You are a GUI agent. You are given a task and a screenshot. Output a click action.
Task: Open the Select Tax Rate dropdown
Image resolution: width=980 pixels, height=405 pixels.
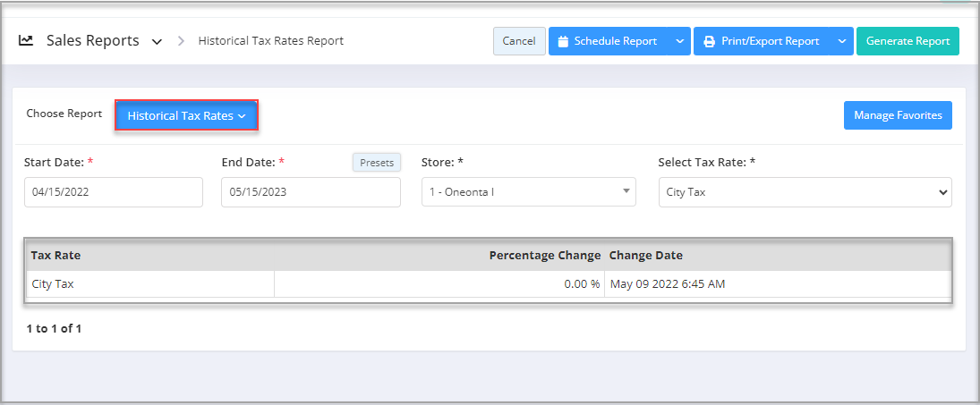pos(805,192)
